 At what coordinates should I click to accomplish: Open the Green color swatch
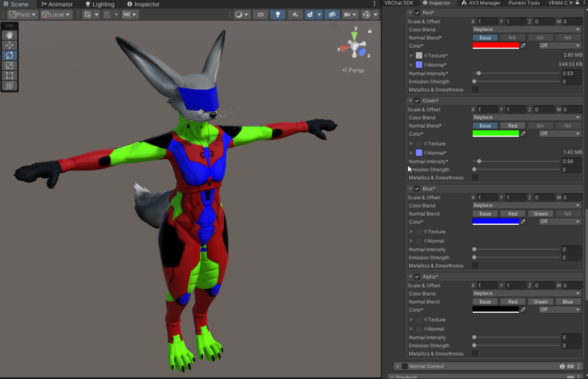496,133
